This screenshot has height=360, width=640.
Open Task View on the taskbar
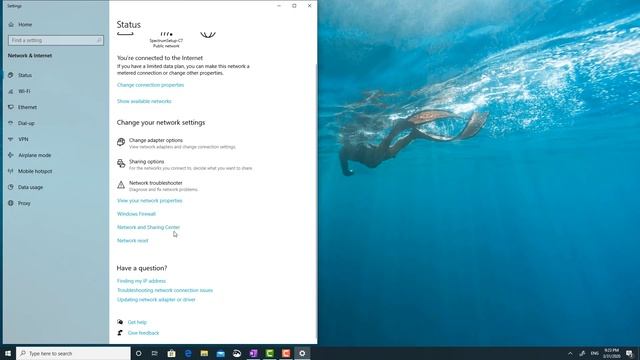point(155,353)
